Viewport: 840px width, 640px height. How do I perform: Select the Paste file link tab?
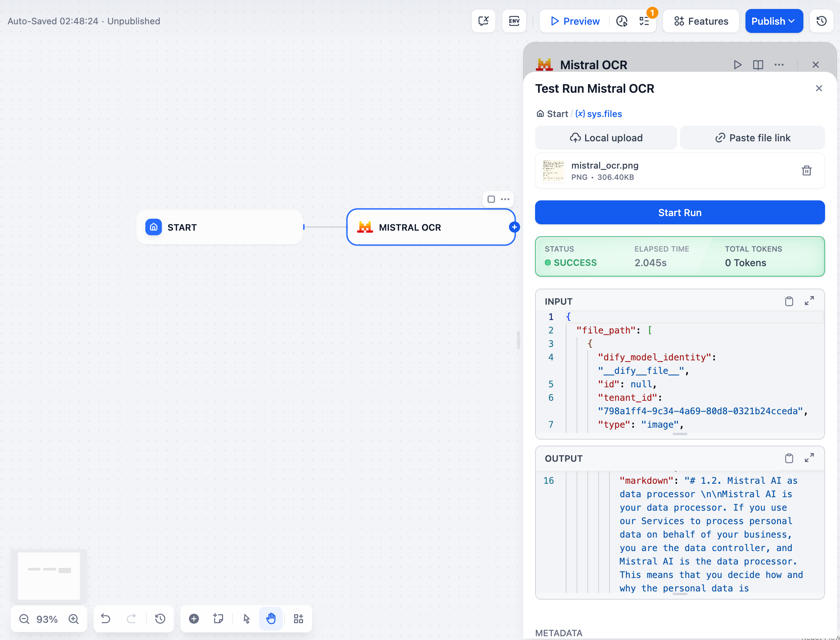tap(752, 138)
